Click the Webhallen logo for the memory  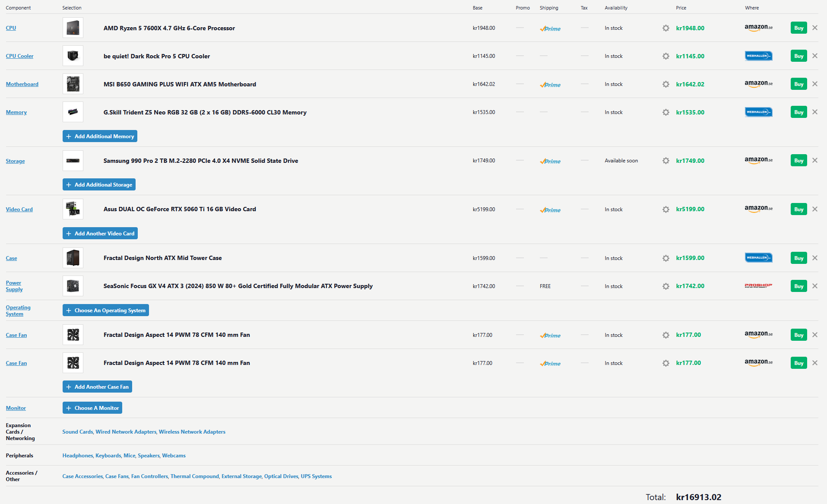(x=759, y=112)
